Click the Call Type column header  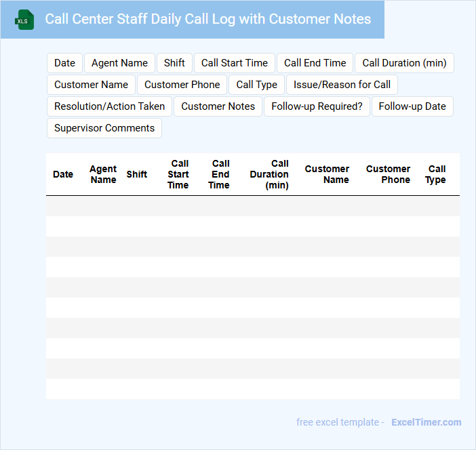[x=435, y=174]
